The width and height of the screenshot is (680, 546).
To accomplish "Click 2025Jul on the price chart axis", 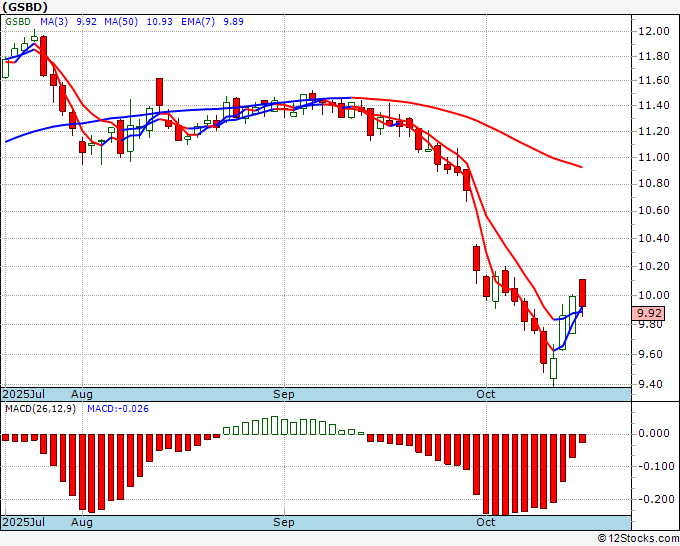I will pyautogui.click(x=24, y=394).
